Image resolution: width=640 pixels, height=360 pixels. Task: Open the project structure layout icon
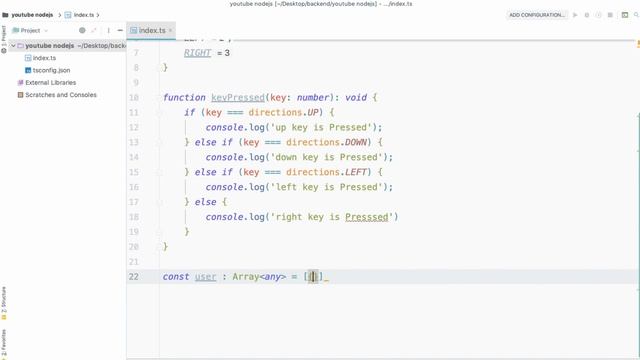[x=625, y=15]
